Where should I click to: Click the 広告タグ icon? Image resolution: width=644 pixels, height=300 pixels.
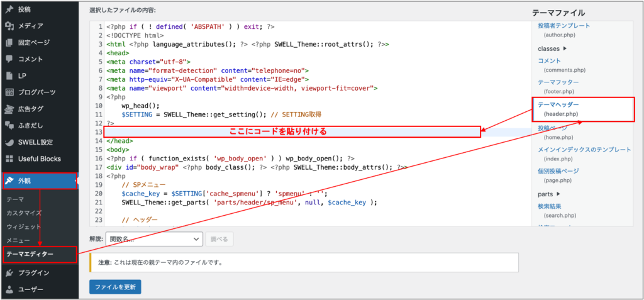[x=9, y=109]
